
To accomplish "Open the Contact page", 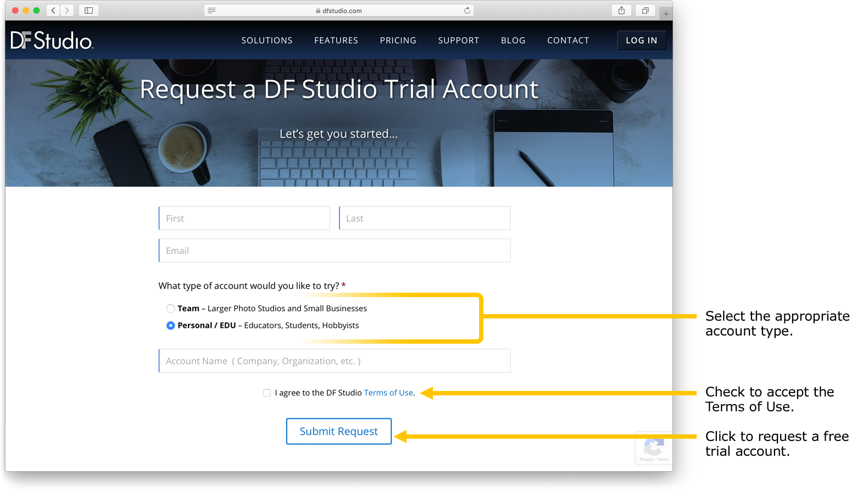I will click(568, 41).
